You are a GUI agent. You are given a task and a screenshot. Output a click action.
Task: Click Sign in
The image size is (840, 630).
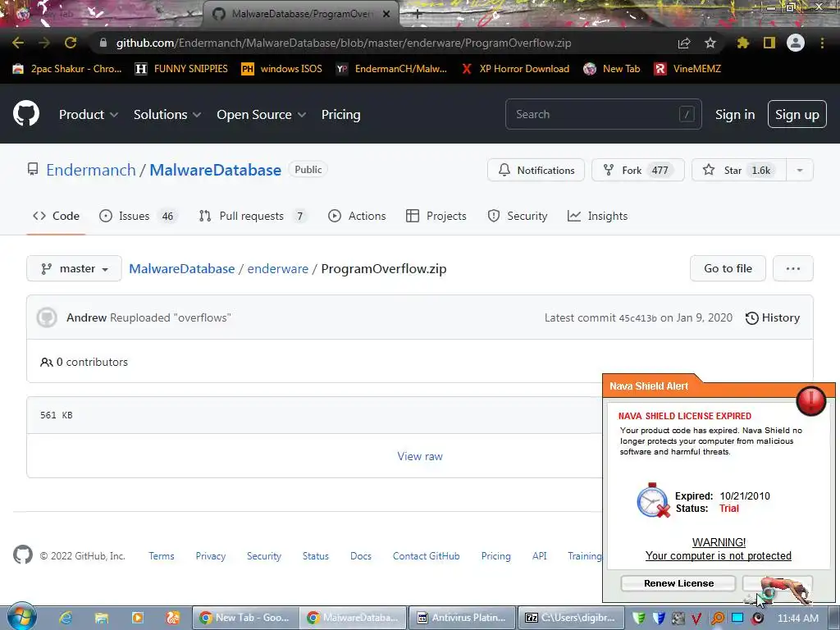pos(735,114)
